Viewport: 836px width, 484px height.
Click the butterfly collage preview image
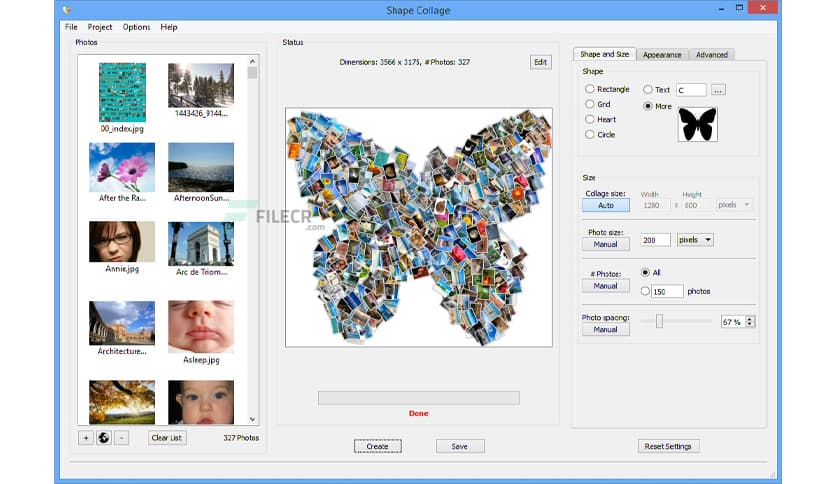click(x=419, y=228)
